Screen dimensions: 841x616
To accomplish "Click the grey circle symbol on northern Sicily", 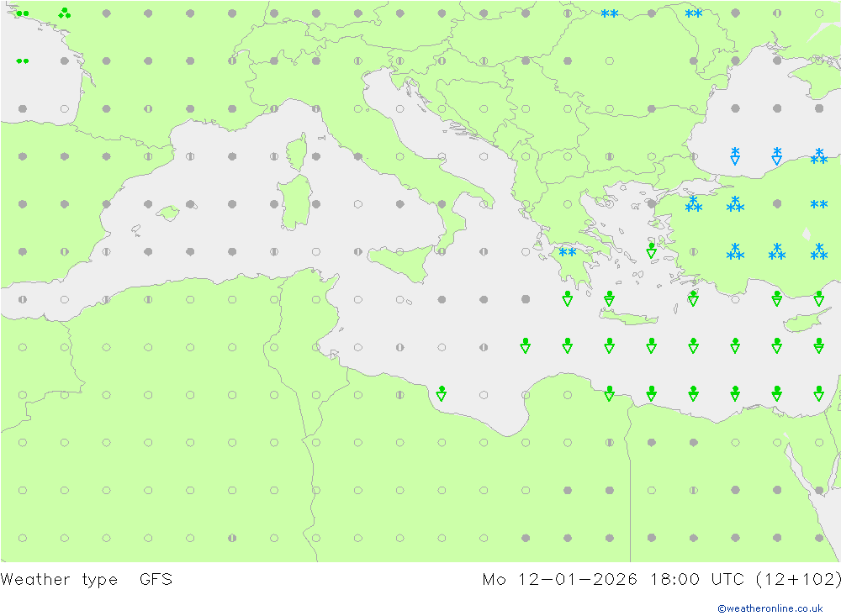I will (399, 251).
